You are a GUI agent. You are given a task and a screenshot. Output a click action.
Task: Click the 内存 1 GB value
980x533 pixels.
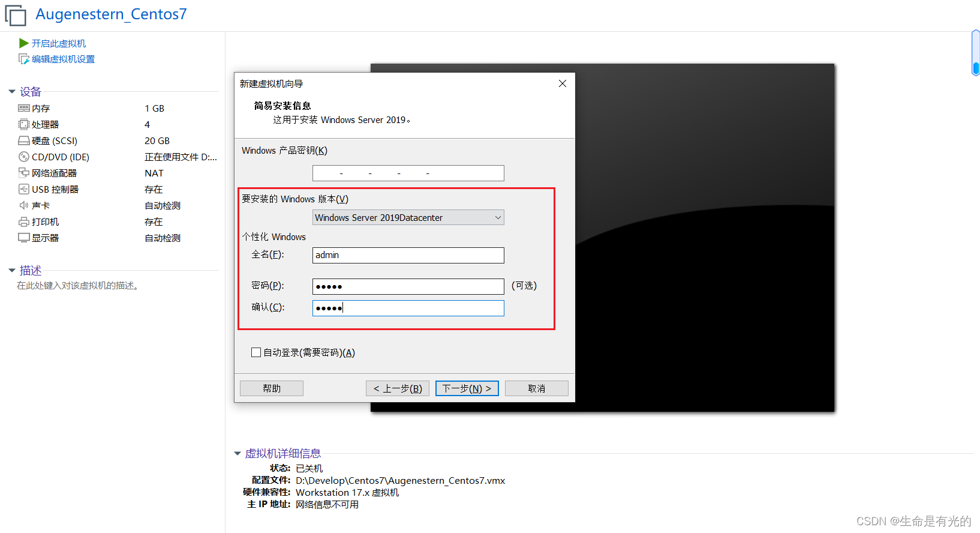pos(154,108)
